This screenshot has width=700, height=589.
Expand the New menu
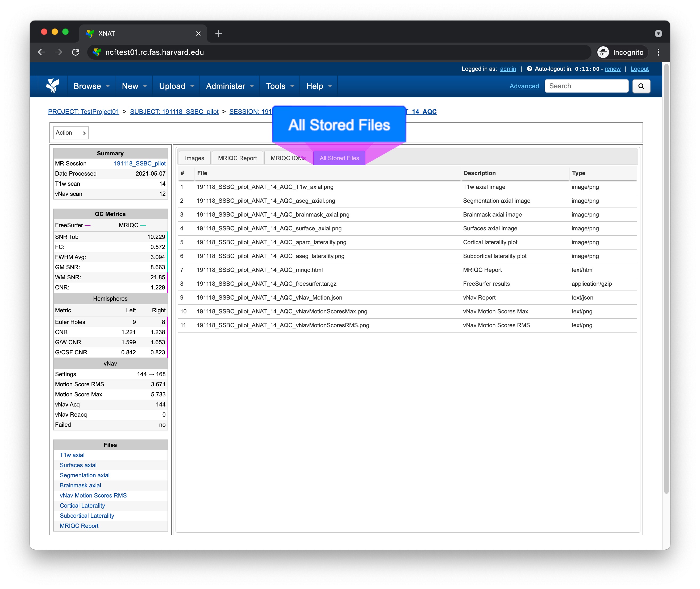click(x=134, y=86)
